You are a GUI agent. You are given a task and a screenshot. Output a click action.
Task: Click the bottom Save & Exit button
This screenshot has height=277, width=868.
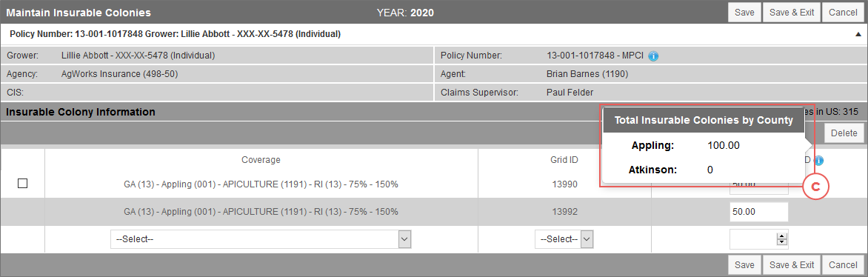coord(792,265)
